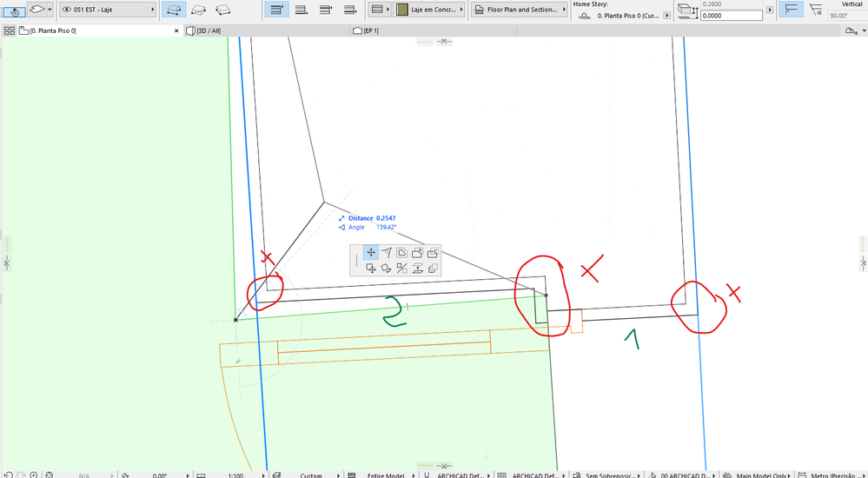Click the top splitter handle of the view
The image size is (868, 478).
(434, 42)
